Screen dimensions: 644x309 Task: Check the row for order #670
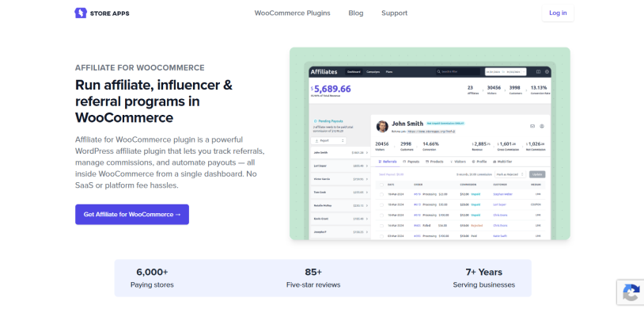pyautogui.click(x=381, y=216)
